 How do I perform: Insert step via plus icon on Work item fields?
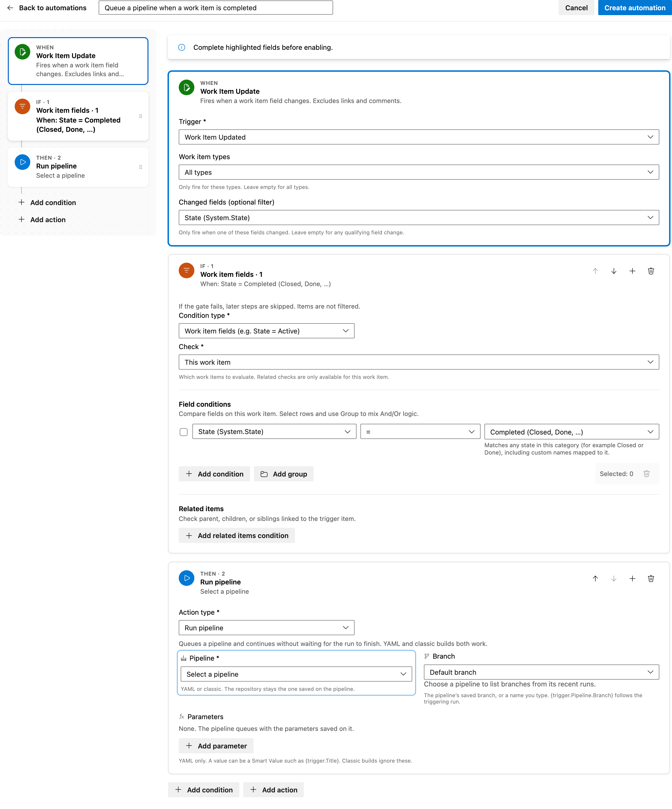(632, 271)
